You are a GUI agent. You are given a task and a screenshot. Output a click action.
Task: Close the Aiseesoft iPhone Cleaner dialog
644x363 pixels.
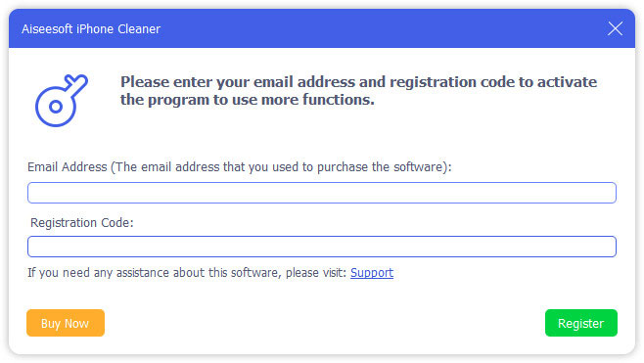point(615,28)
